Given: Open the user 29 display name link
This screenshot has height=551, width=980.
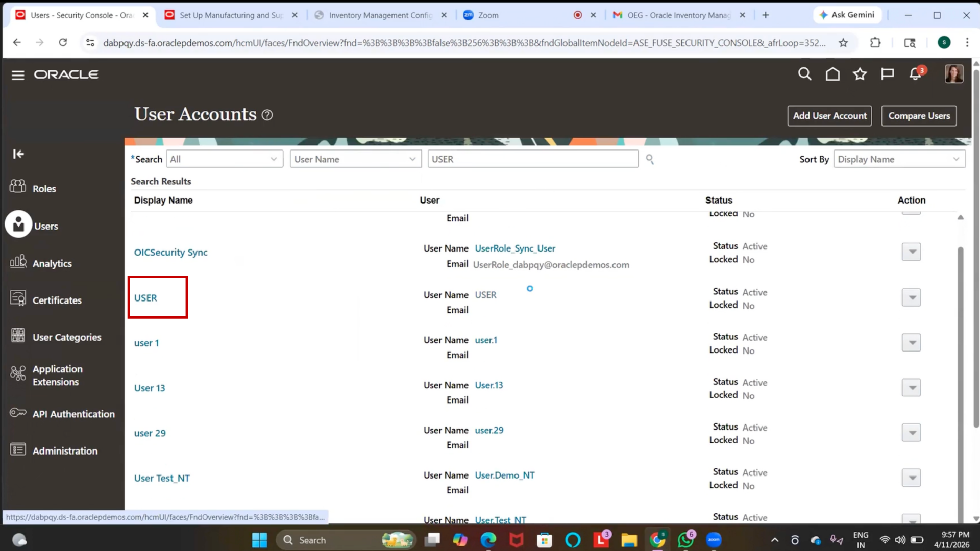Looking at the screenshot, I should click(x=150, y=433).
